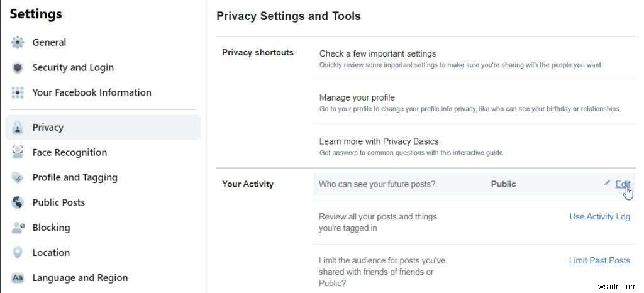
Task: Click the Language and Region Aa icon
Action: click(x=18, y=278)
